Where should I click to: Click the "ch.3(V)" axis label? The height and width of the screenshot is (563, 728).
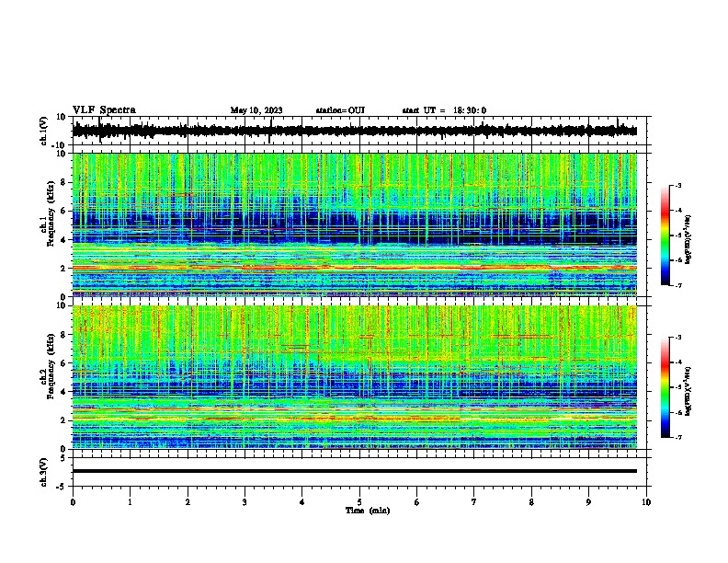click(44, 472)
